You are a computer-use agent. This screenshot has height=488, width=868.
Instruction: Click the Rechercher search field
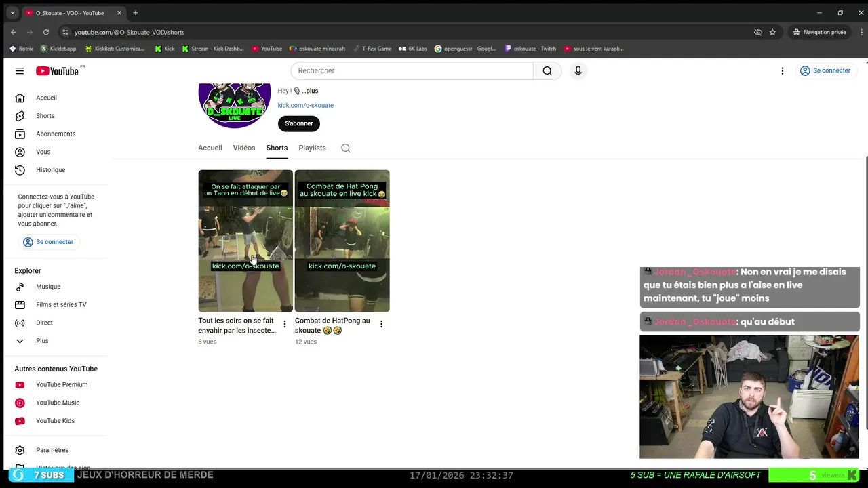tap(412, 70)
